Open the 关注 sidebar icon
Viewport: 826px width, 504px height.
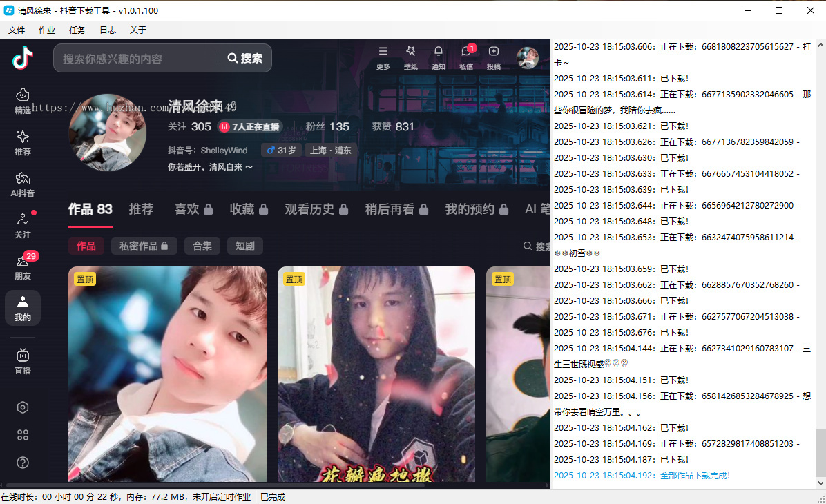click(x=23, y=226)
